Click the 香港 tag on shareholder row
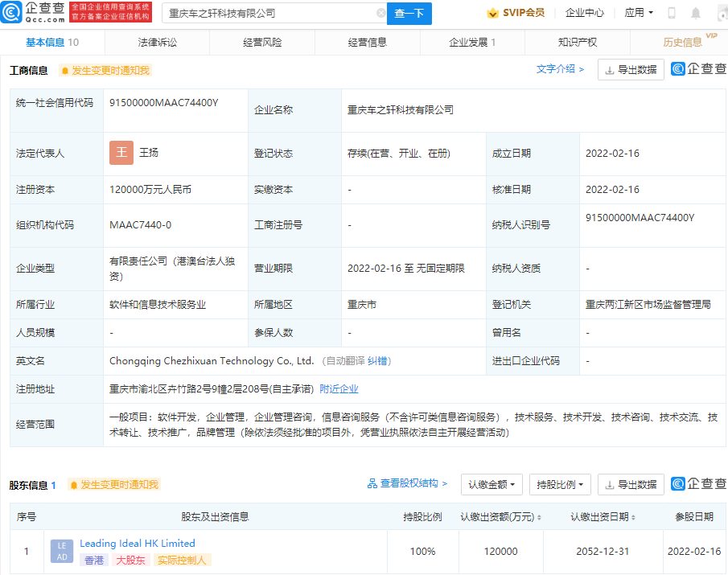728x575 pixels. (x=94, y=561)
